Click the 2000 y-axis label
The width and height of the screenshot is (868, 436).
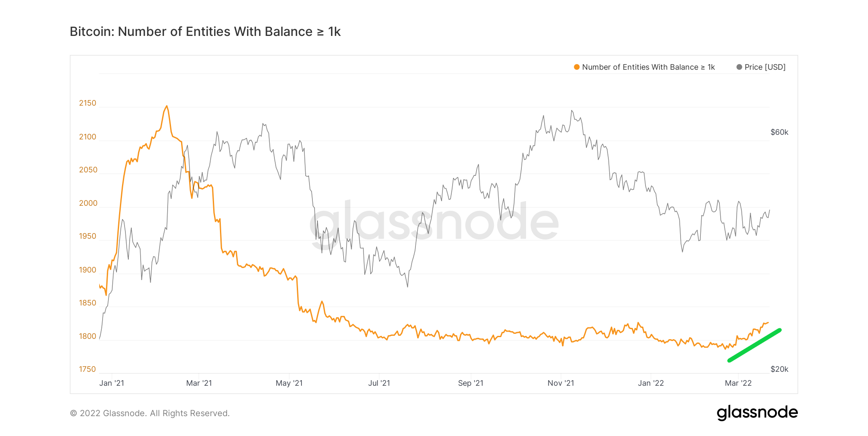point(88,203)
